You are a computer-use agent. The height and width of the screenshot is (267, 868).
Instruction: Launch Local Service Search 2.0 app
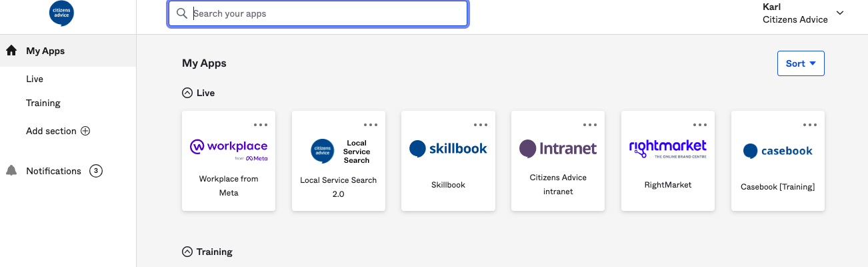[x=339, y=161]
